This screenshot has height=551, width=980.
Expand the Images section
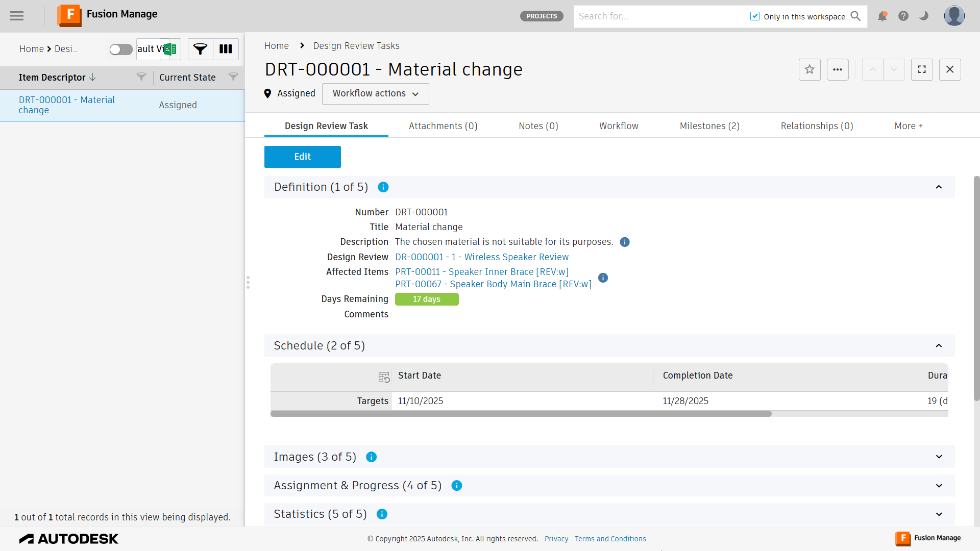(x=939, y=457)
